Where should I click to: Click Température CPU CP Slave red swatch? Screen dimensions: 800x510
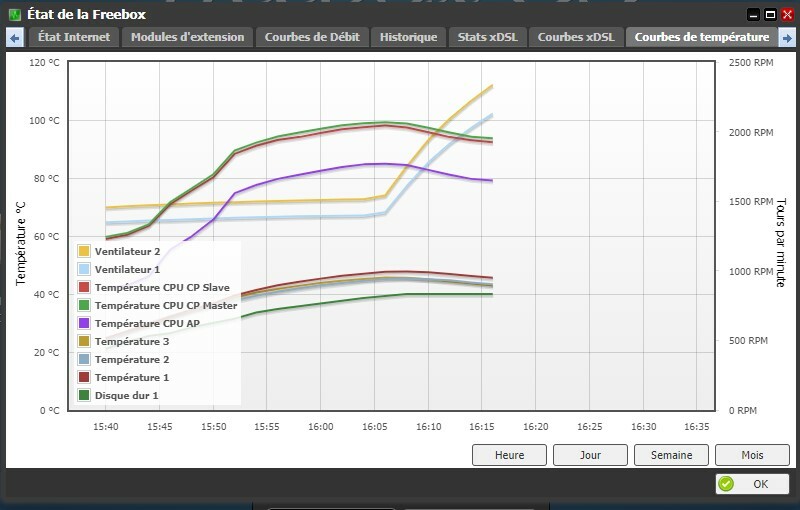(x=84, y=287)
